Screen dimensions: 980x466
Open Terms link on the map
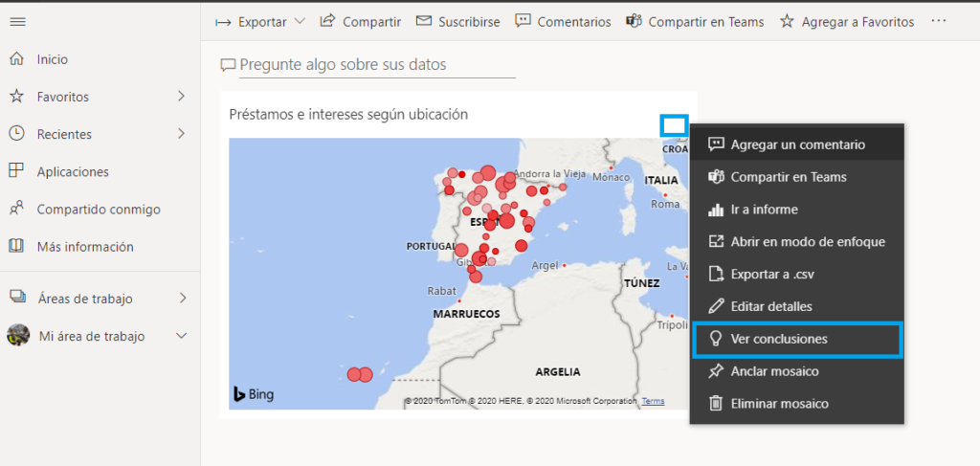click(x=653, y=401)
